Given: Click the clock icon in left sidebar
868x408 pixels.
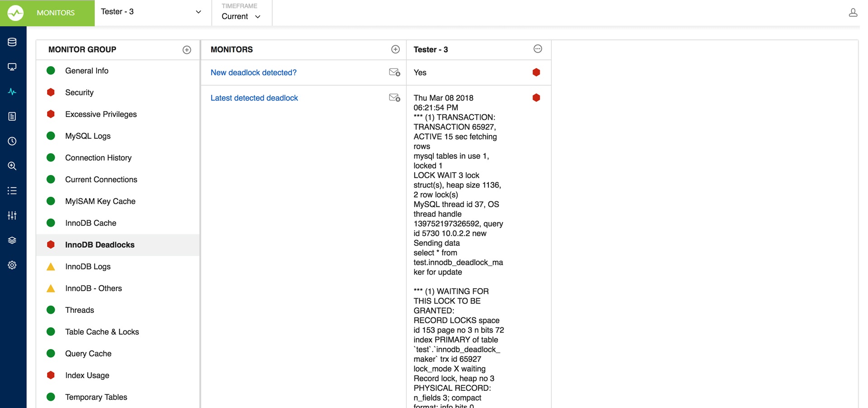Looking at the screenshot, I should pyautogui.click(x=12, y=141).
